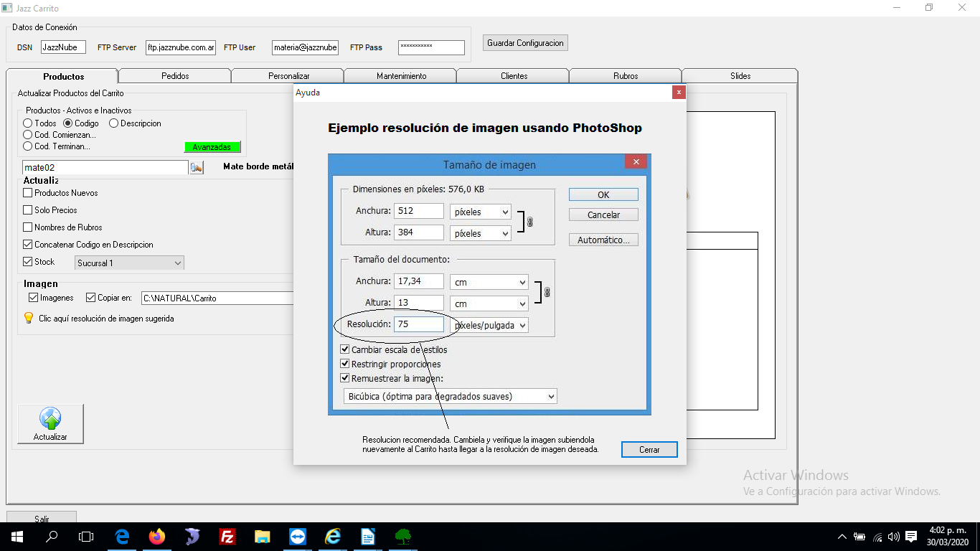Open Windows taskbar search
Image resolution: width=980 pixels, height=551 pixels.
pos(52,537)
